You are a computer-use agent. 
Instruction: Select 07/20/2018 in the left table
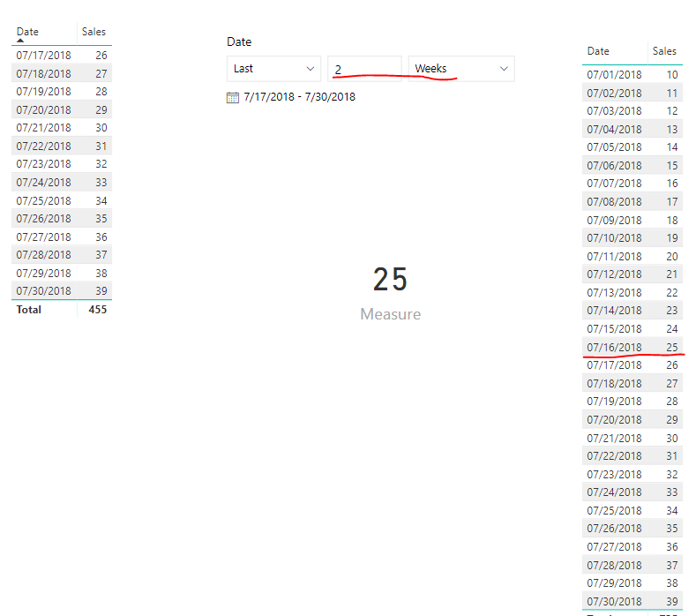43,109
